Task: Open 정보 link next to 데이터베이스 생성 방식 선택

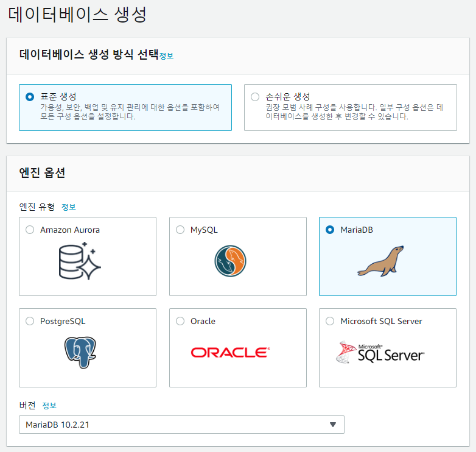Action: 166,56
